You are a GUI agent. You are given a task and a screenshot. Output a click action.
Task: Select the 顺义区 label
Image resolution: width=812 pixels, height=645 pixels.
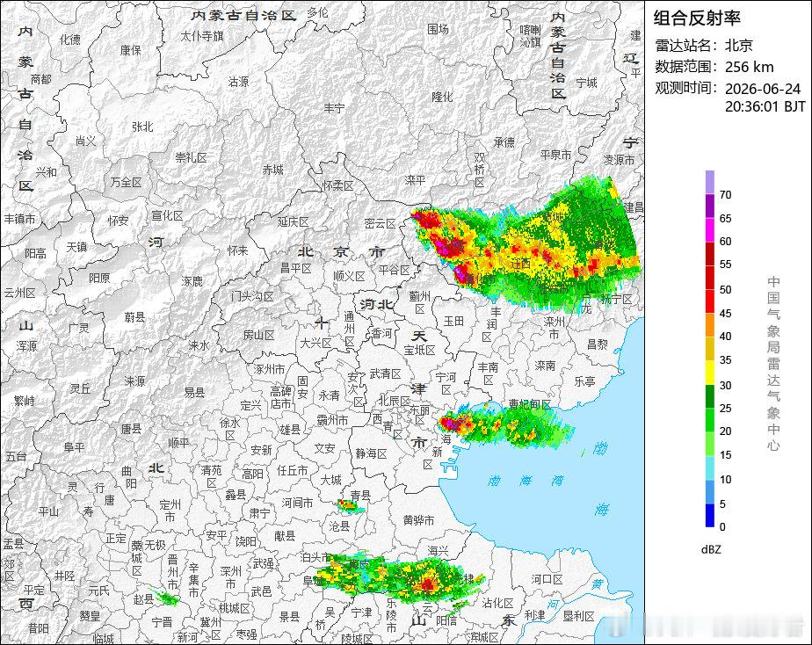349,277
